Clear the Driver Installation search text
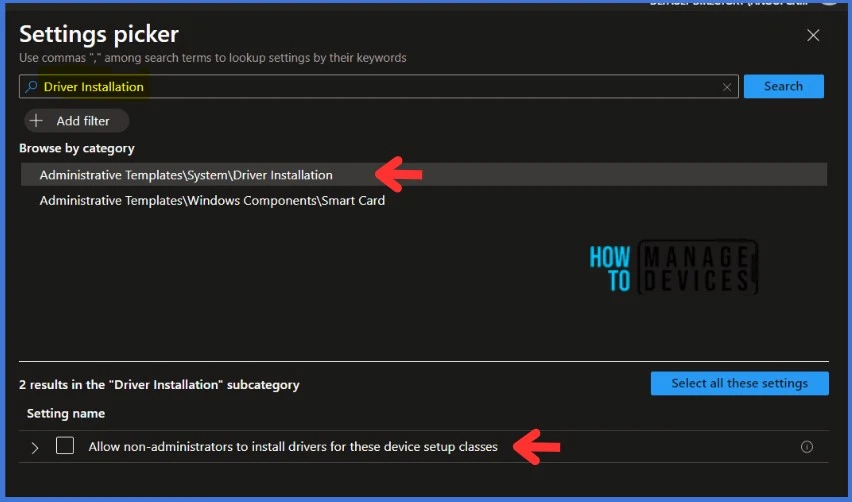Screen dimensions: 852x502 point(726,87)
